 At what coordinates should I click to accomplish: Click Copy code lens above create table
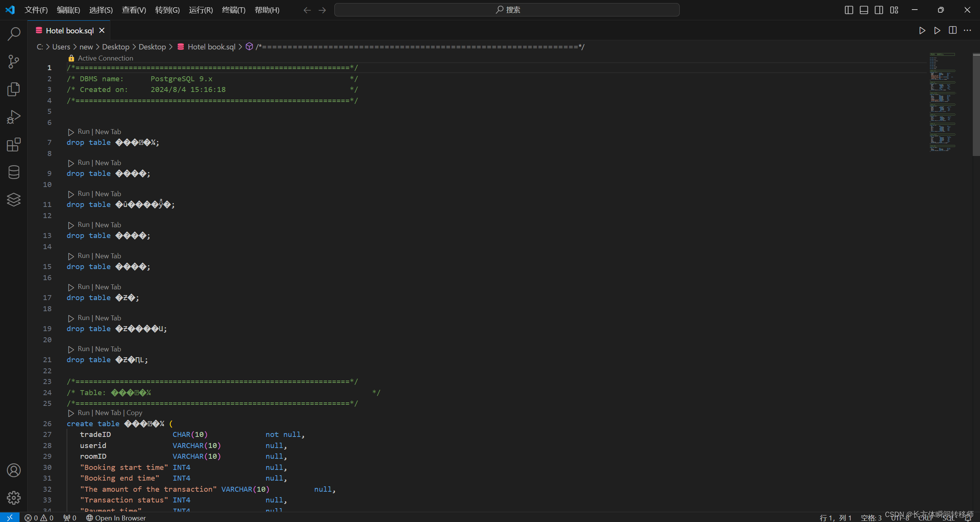coord(134,413)
